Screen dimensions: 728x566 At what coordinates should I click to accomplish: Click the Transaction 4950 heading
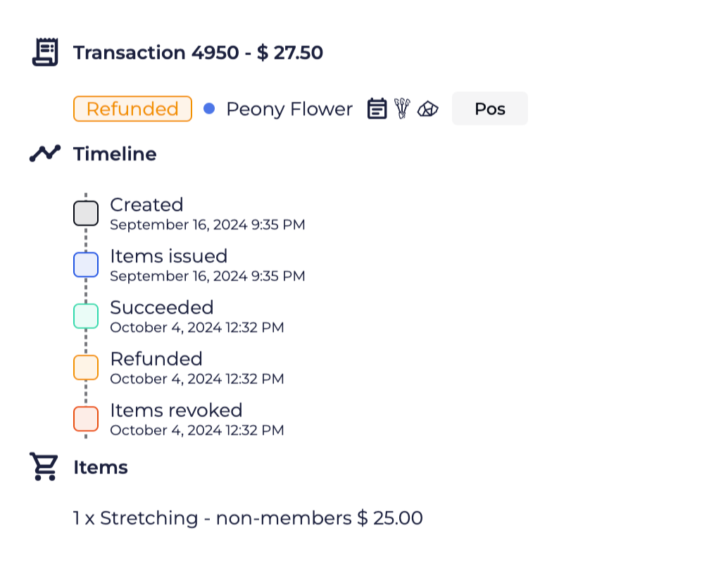[198, 53]
